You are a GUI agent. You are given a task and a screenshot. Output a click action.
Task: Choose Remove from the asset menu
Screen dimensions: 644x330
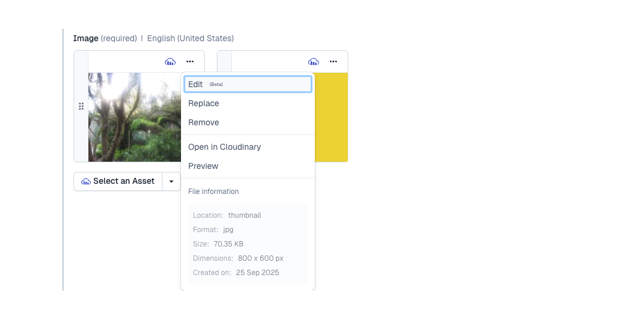click(x=204, y=122)
